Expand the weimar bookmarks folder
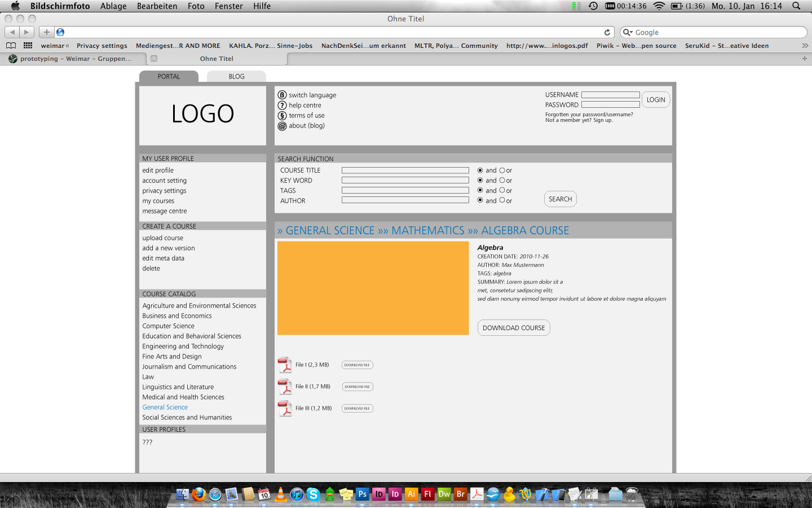This screenshot has width=812, height=508. pos(55,46)
